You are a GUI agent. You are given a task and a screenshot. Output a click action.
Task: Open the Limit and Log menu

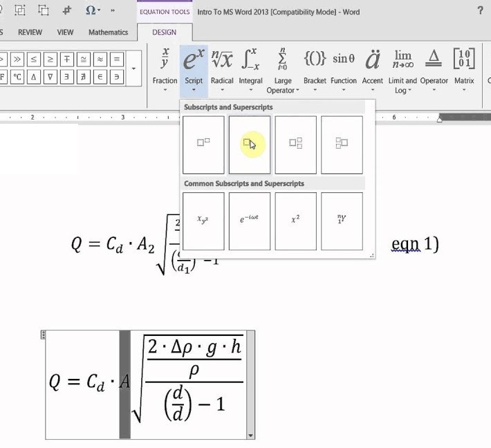pos(402,71)
